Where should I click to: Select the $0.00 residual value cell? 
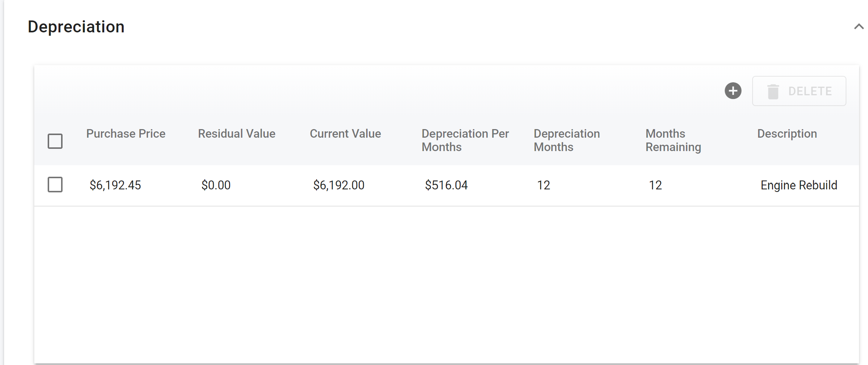point(216,185)
